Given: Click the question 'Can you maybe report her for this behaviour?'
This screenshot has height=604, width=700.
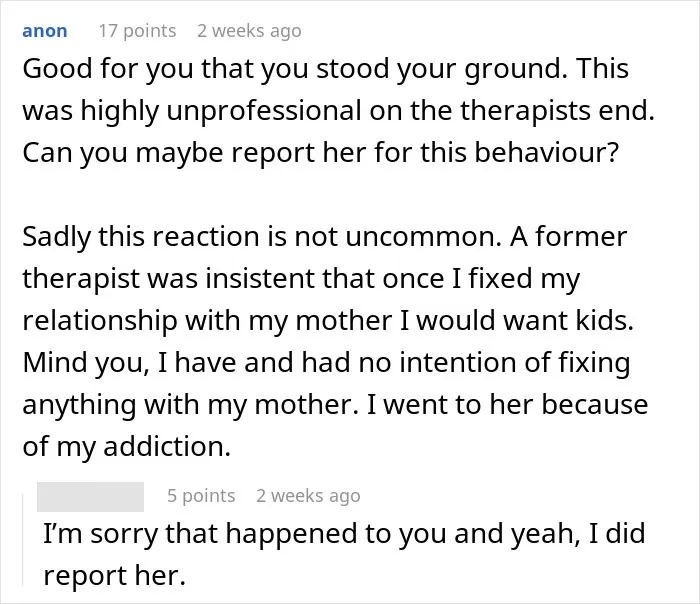Looking at the screenshot, I should click(321, 153).
